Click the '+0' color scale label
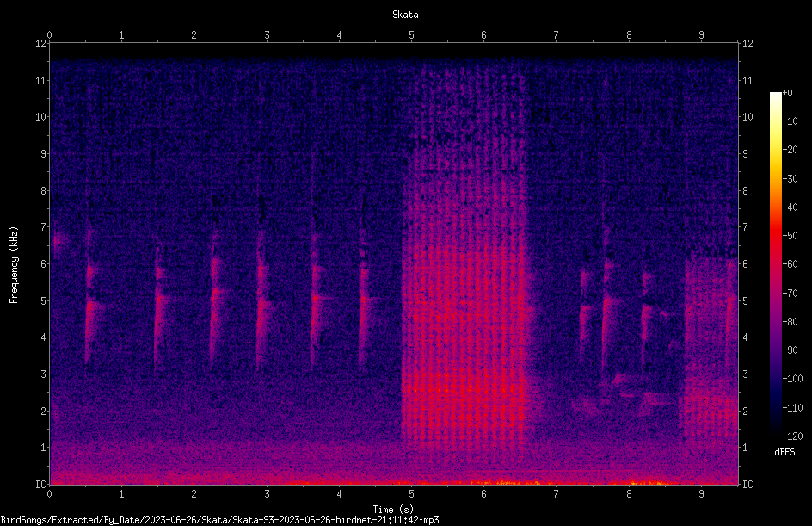 [x=788, y=93]
